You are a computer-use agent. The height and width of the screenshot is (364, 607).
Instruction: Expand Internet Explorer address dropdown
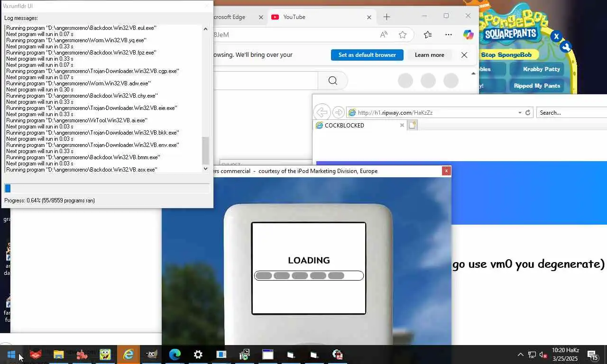coord(520,113)
